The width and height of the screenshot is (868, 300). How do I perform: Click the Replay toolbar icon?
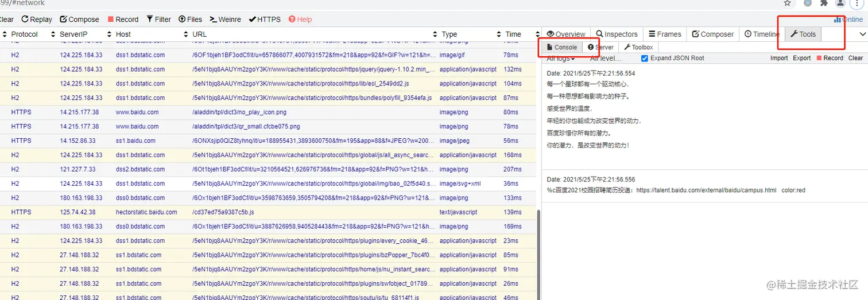pos(37,20)
